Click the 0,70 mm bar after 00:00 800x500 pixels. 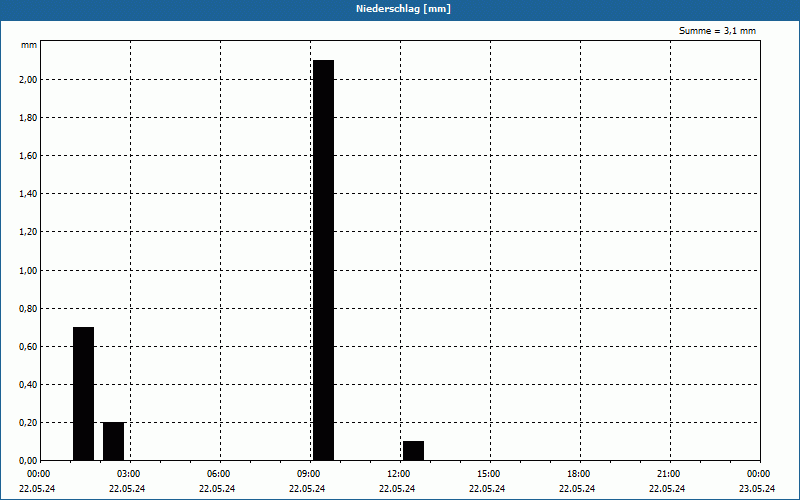(x=83, y=394)
